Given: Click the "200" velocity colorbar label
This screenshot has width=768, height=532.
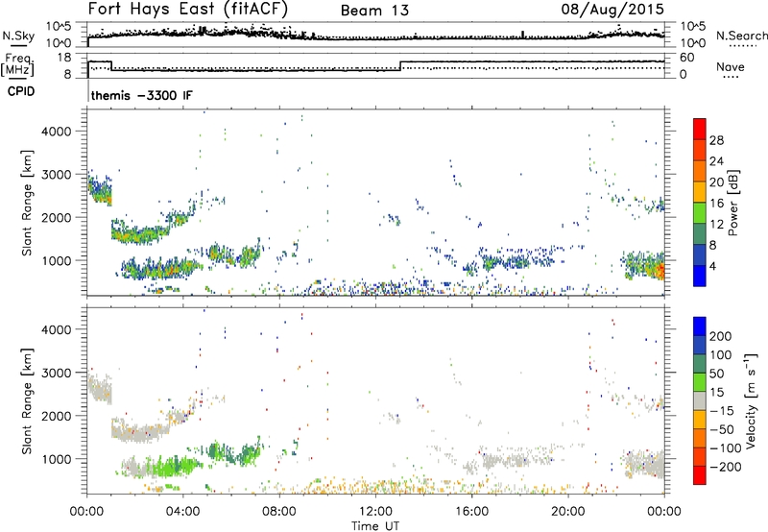Looking at the screenshot, I should (721, 336).
